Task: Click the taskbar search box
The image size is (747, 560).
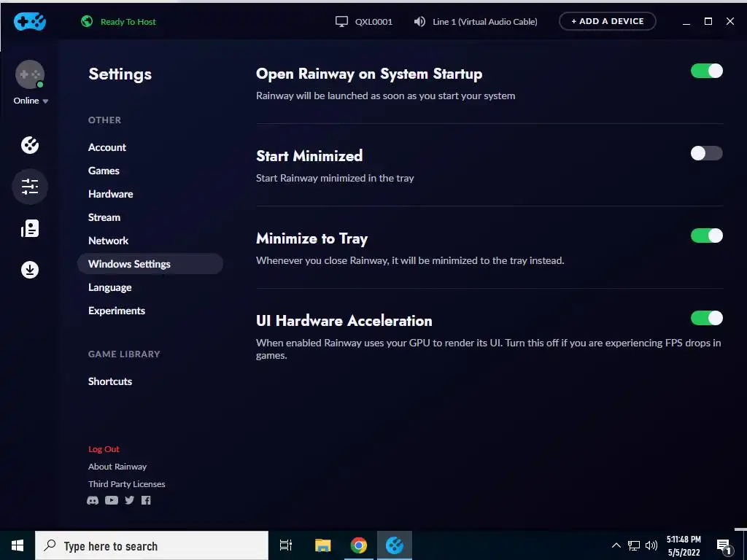Action: coord(152,545)
